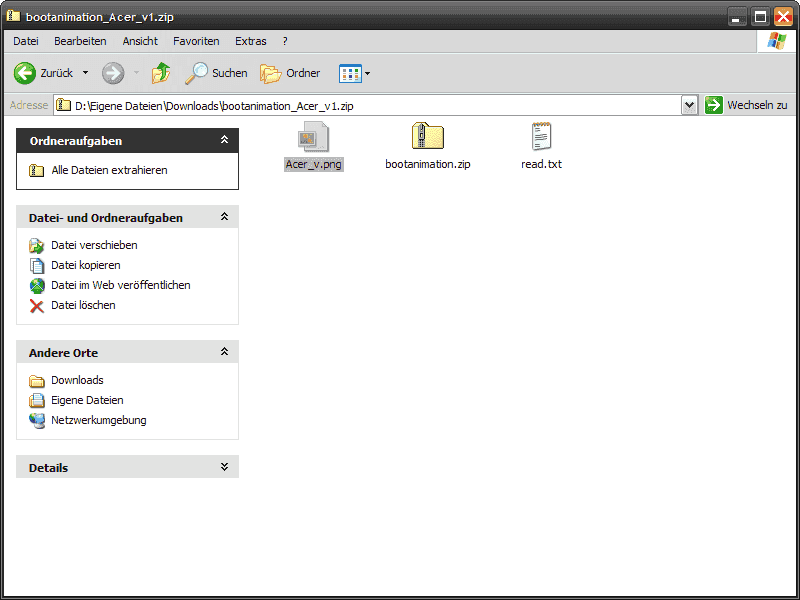Screen dimensions: 800x600
Task: Click the Datei verschieben icon
Action: click(x=37, y=245)
